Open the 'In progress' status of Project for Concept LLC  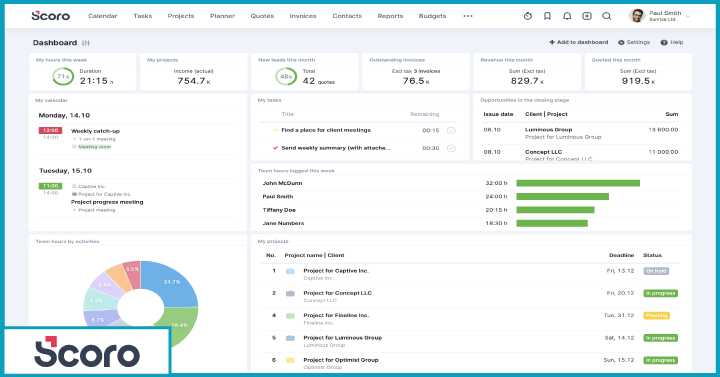(660, 293)
